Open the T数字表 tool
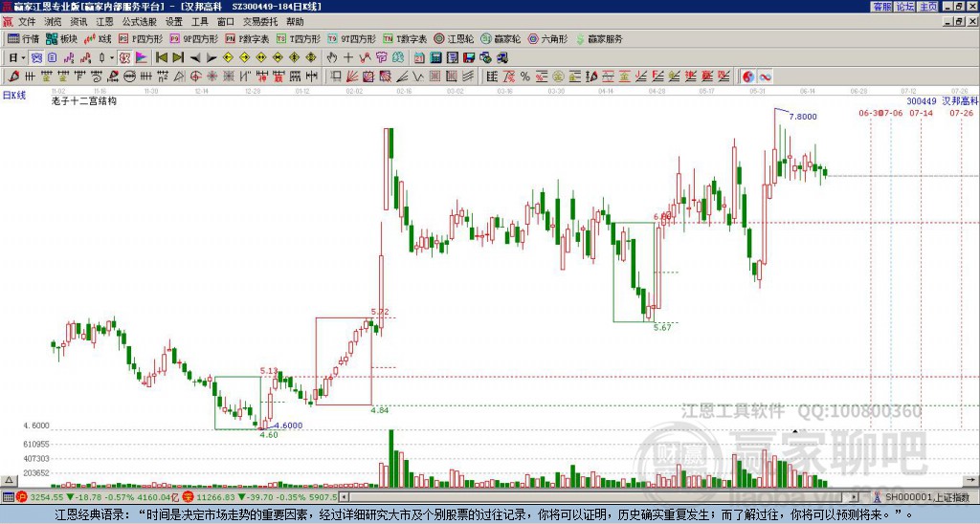 tap(405, 38)
